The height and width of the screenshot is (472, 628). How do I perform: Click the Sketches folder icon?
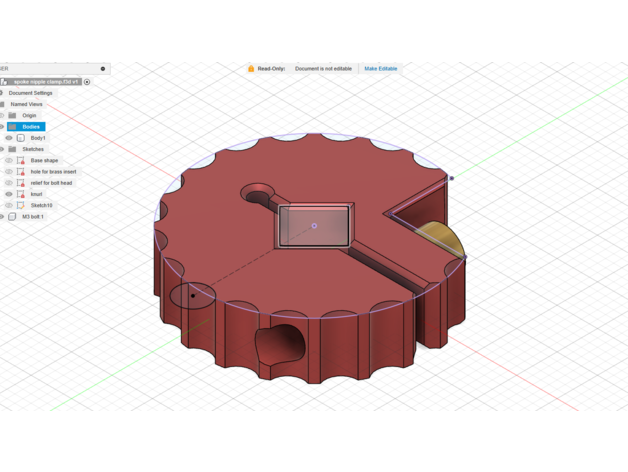12,149
